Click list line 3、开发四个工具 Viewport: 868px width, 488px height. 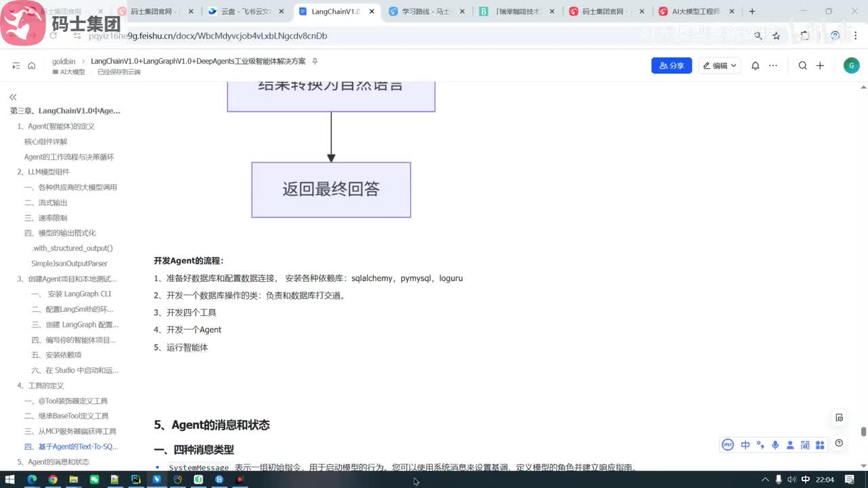185,312
